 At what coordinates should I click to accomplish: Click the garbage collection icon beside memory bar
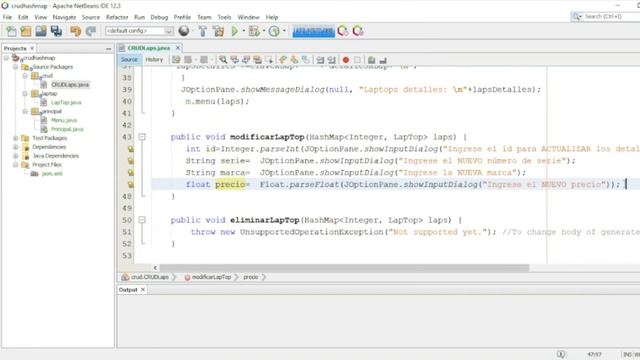343,31
